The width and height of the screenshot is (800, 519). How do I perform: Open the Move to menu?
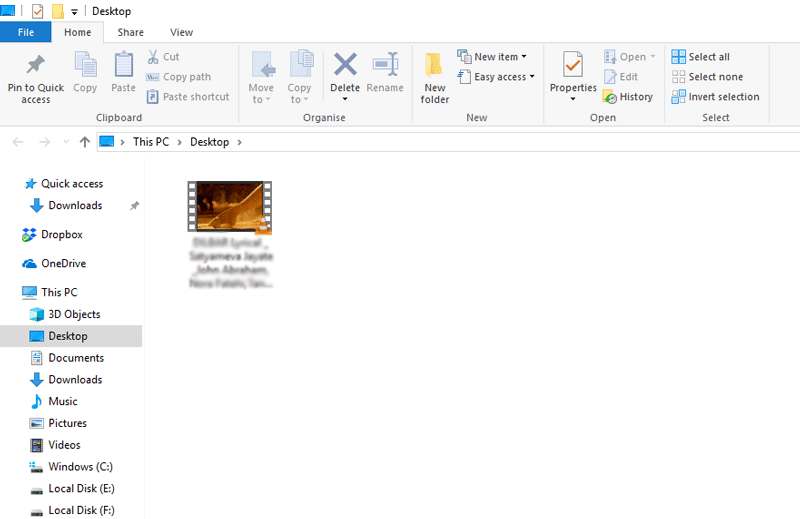pos(261,78)
